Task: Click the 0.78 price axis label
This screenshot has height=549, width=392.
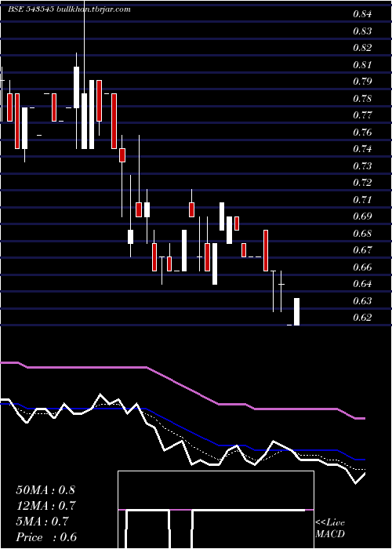Action: [362, 98]
